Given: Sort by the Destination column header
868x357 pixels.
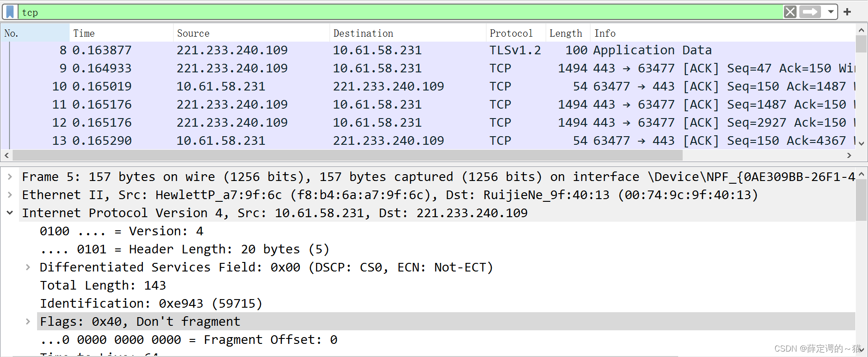Looking at the screenshot, I should [408, 33].
